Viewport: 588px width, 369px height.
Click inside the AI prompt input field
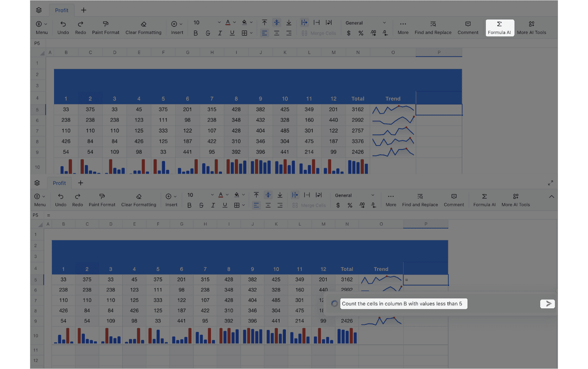(x=404, y=304)
